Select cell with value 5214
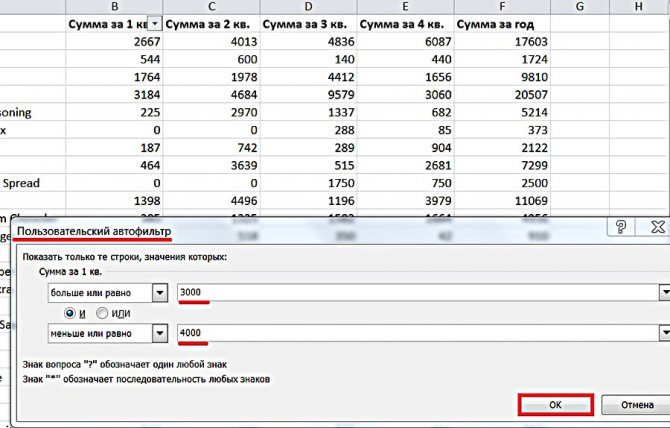 click(502, 112)
